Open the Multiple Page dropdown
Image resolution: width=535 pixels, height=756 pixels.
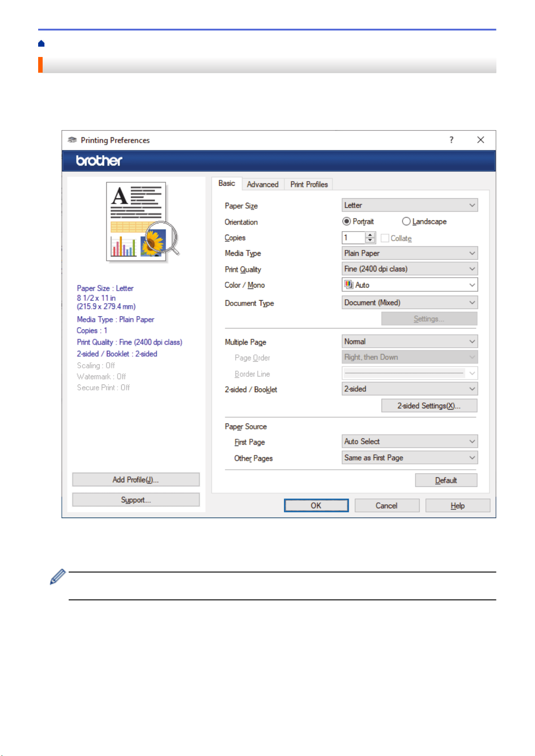pyautogui.click(x=410, y=341)
